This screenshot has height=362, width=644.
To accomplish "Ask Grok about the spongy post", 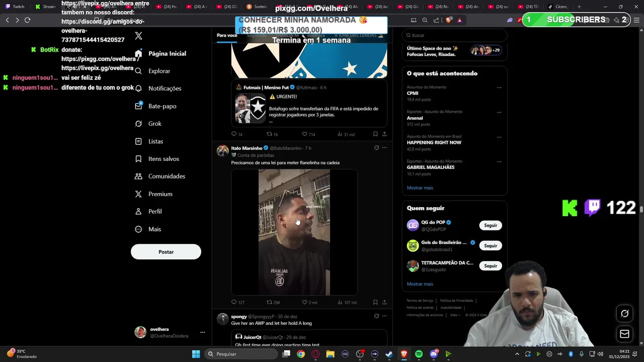I will pos(376,316).
